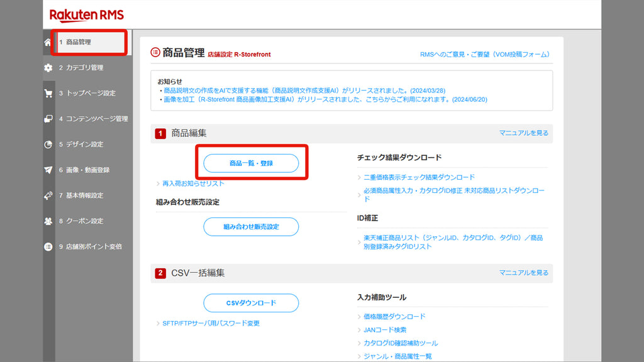Open 7 基本情報設定 in sidebar
The height and width of the screenshot is (362, 644).
tap(81, 195)
